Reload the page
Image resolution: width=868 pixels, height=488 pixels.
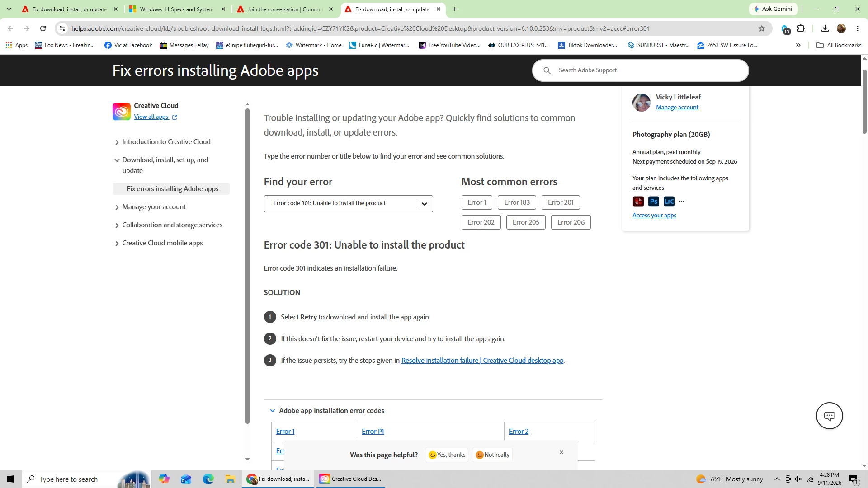pyautogui.click(x=43, y=28)
